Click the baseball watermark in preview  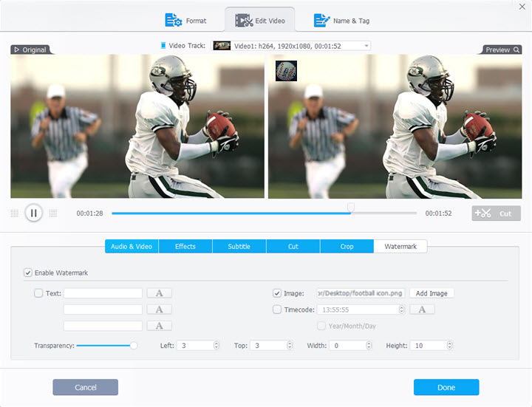pos(287,71)
